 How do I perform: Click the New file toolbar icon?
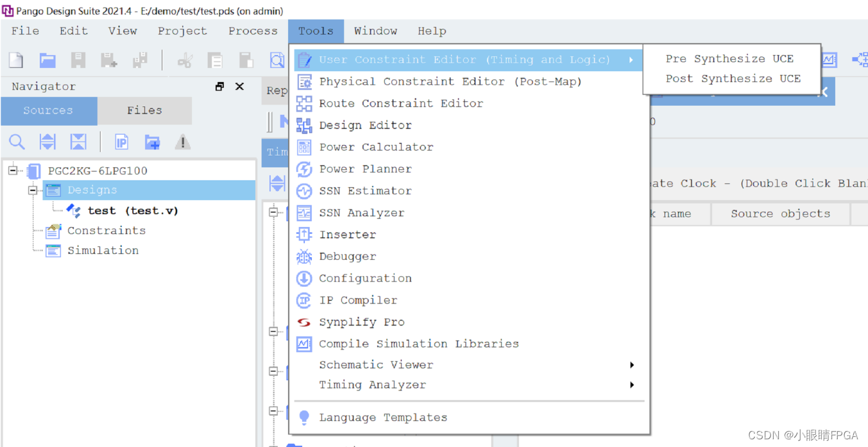pyautogui.click(x=16, y=60)
